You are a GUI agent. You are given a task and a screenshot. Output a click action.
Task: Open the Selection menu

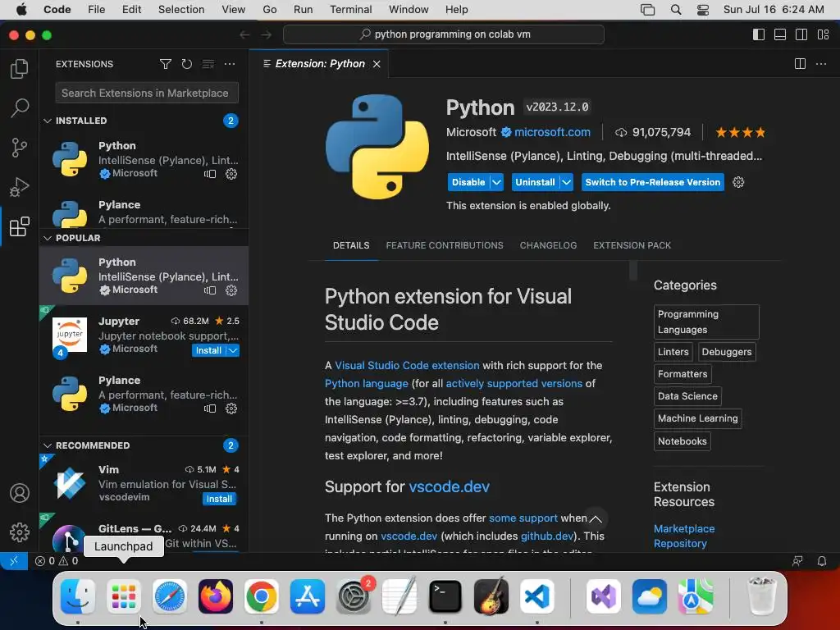(x=181, y=10)
